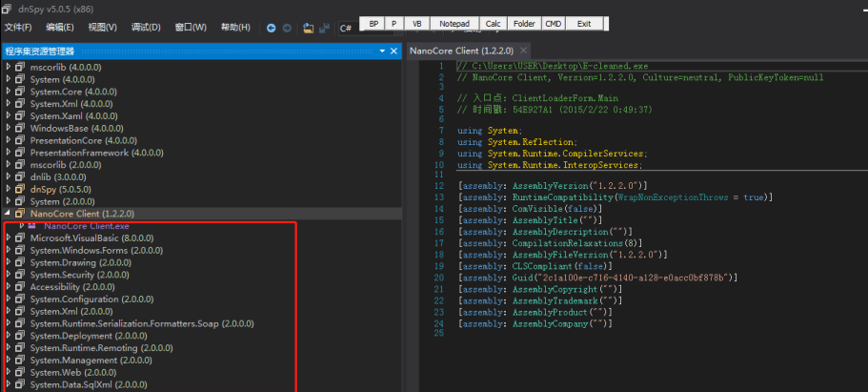
Task: Open the 编辑(E) menu
Action: (x=60, y=27)
